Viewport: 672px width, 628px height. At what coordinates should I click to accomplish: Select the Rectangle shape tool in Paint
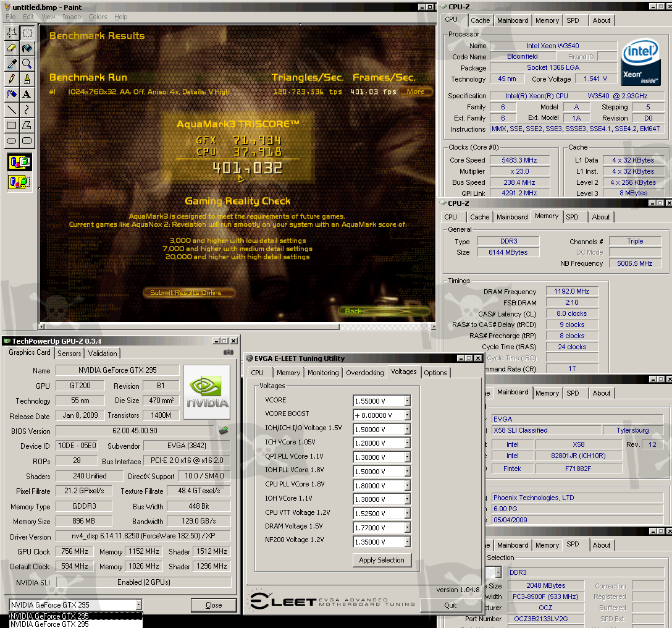pos(12,125)
